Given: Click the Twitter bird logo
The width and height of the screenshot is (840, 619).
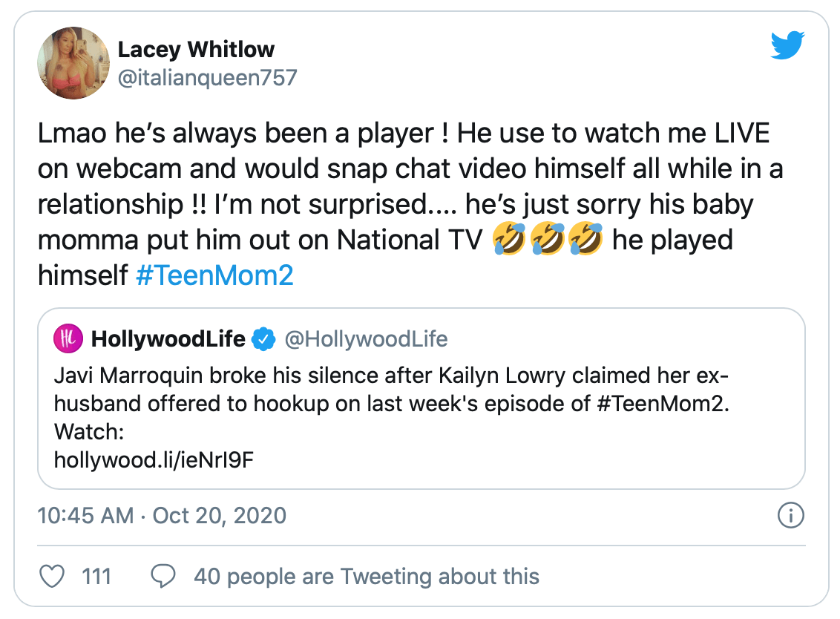Looking at the screenshot, I should 787,45.
